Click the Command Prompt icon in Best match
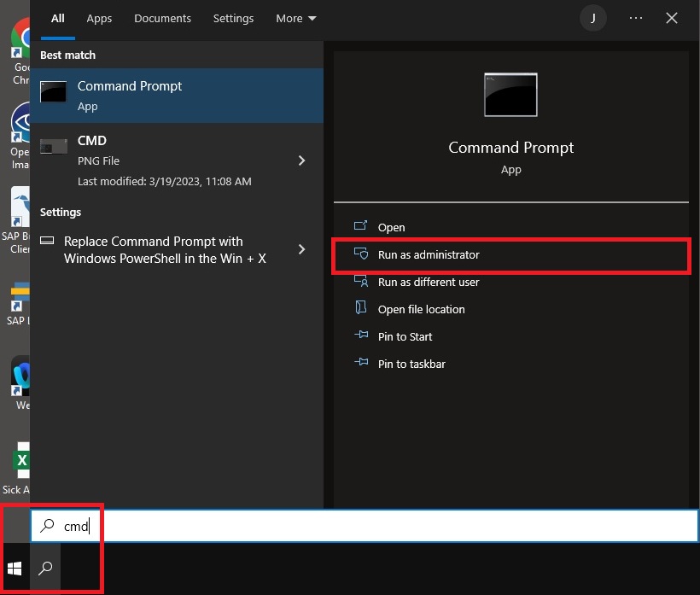 coord(53,91)
